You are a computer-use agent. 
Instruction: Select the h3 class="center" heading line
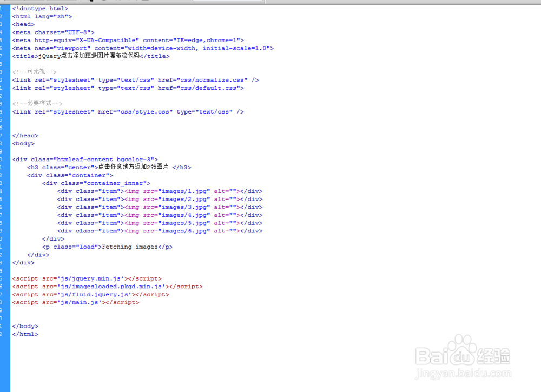click(109, 167)
